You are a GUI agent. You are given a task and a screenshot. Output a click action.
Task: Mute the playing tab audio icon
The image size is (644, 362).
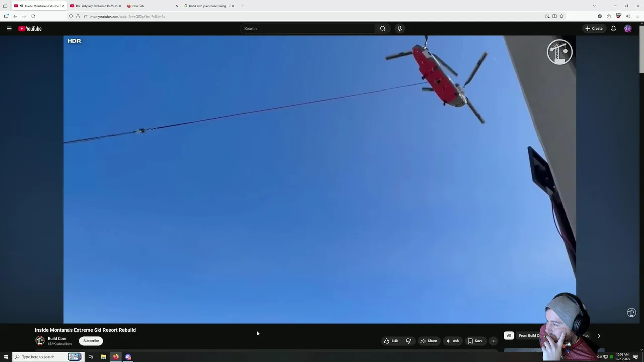pos(21,6)
